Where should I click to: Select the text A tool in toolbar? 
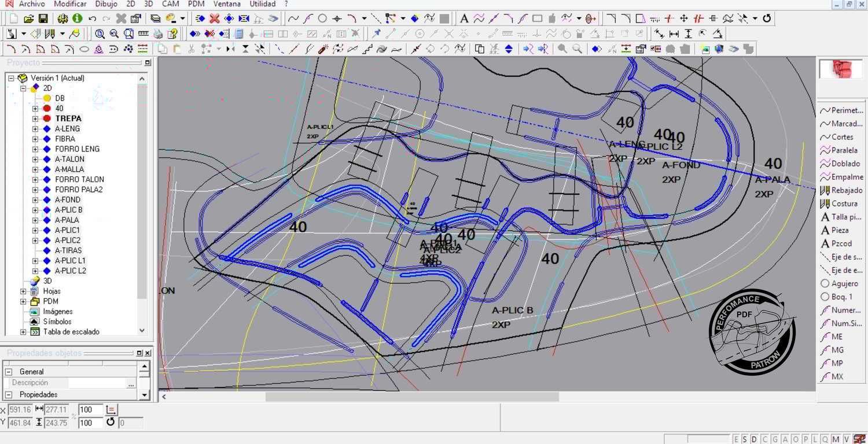click(464, 18)
